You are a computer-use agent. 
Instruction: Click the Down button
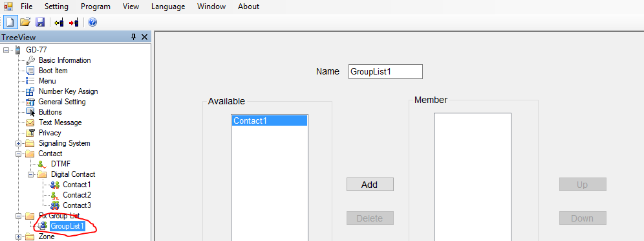583,218
